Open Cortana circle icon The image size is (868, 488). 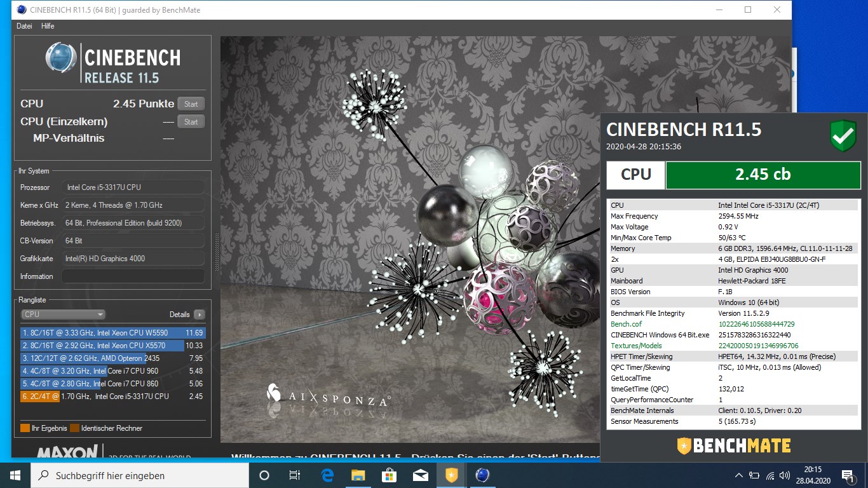pos(264,475)
